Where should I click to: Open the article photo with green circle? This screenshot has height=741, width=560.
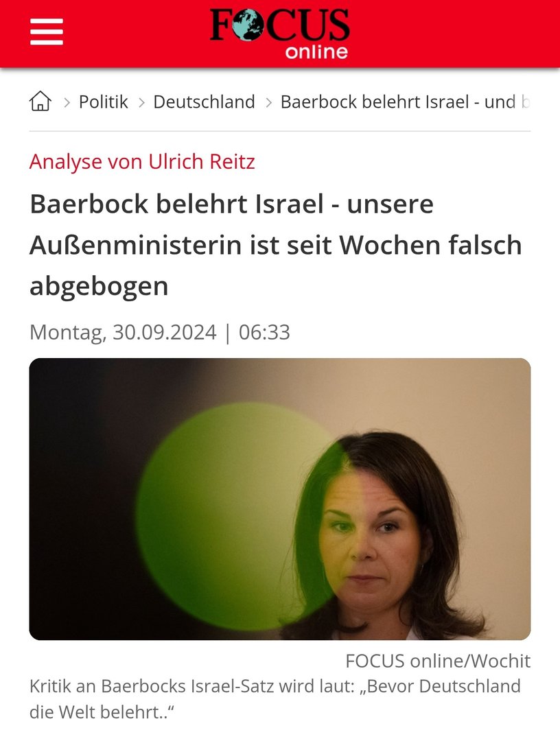[280, 499]
